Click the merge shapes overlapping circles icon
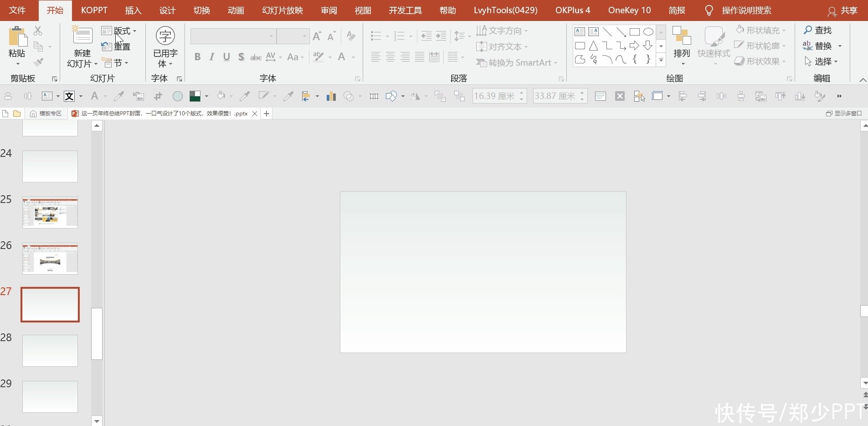Image resolution: width=868 pixels, height=426 pixels. pos(349,96)
